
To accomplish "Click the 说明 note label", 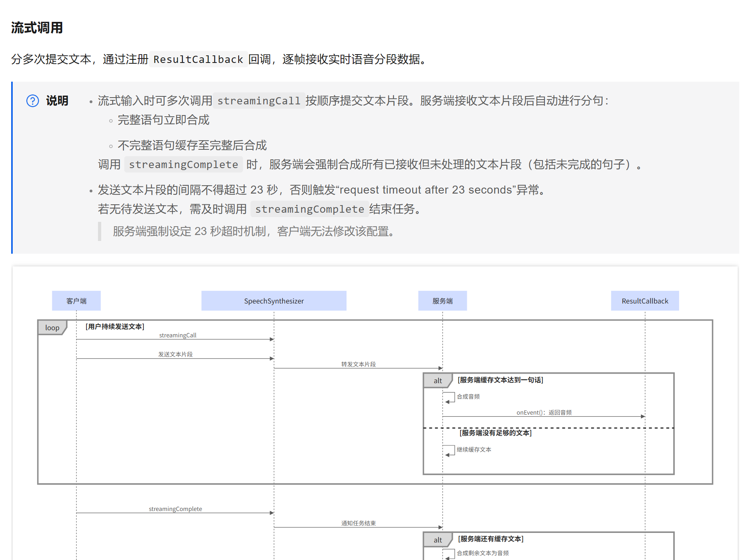I will click(x=57, y=101).
